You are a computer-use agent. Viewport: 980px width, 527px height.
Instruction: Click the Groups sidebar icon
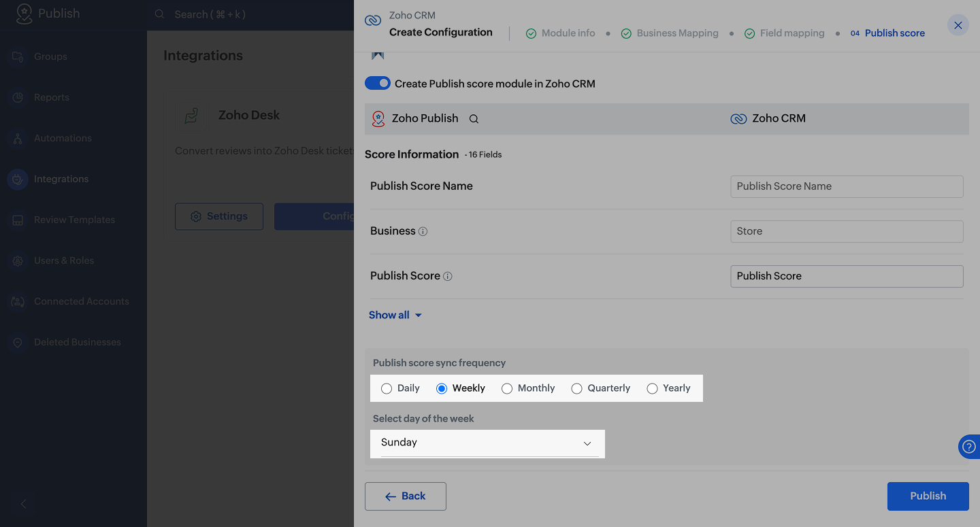[x=18, y=56]
